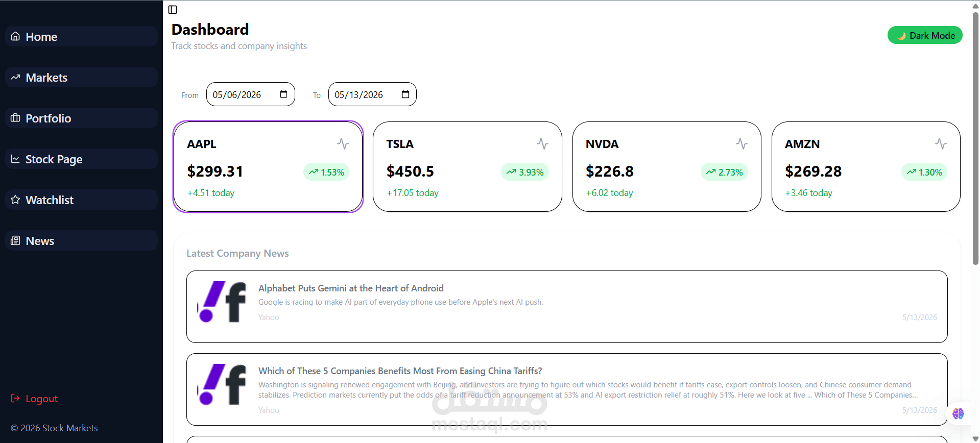
Task: Click the activity pulse icon on TSLA card
Action: [x=542, y=144]
